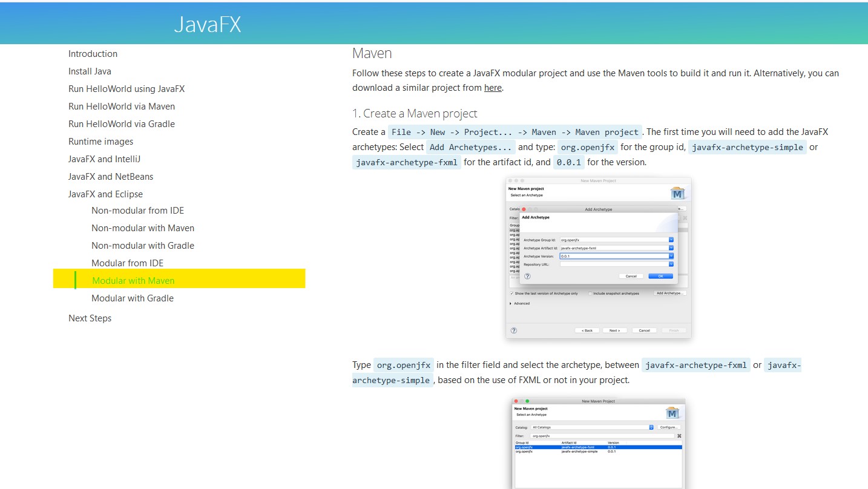Click the 'Add Archetype...' button in the first screenshot
Image resolution: width=868 pixels, height=489 pixels.
(670, 293)
